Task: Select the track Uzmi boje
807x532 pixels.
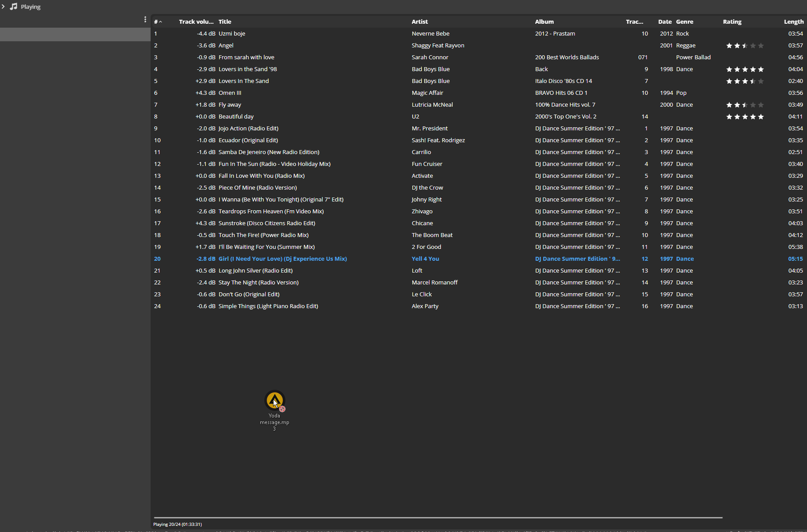Action: pyautogui.click(x=232, y=34)
